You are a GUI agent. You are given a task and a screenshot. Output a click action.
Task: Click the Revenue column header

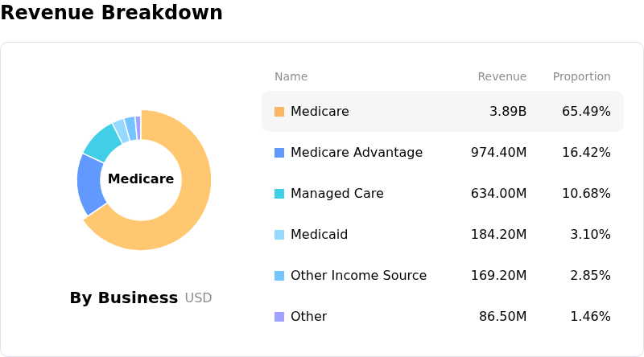point(502,77)
